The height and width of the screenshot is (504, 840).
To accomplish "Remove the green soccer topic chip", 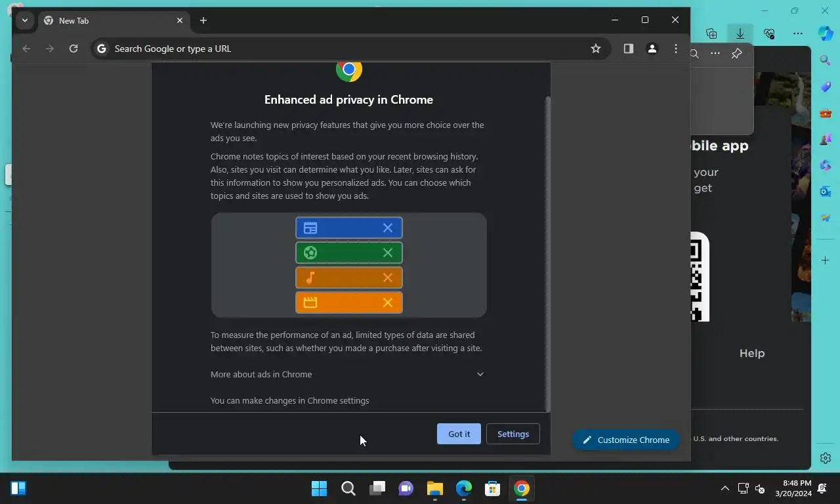I will tap(388, 253).
